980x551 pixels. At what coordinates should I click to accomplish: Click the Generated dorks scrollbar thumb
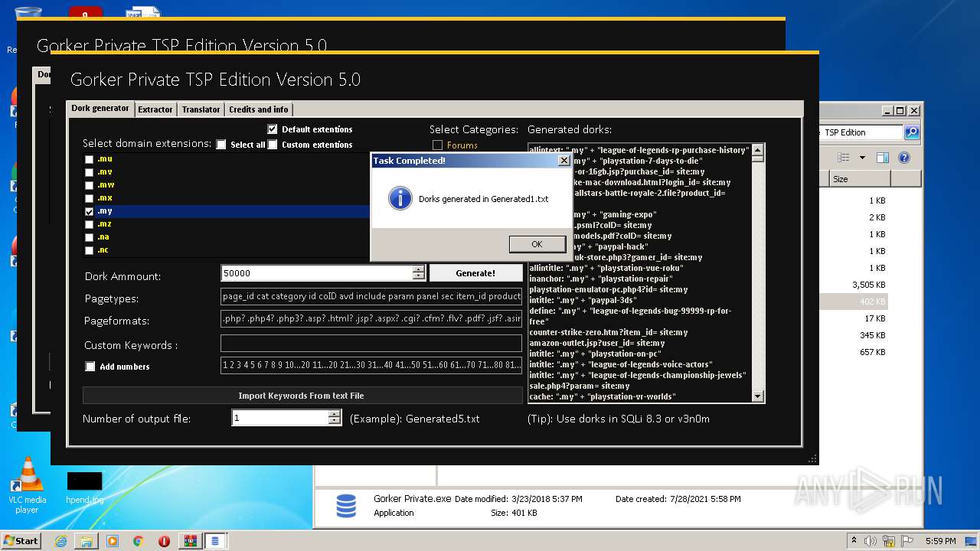(x=758, y=159)
